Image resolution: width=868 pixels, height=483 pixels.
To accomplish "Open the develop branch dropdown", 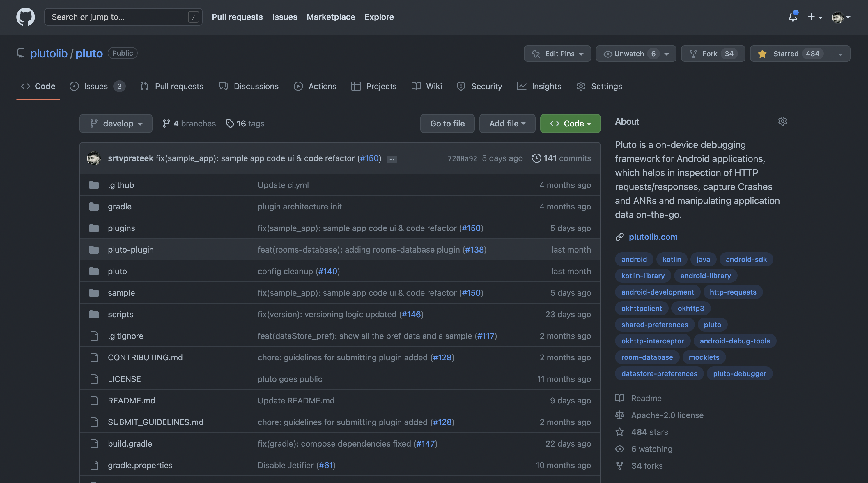I will tap(116, 124).
